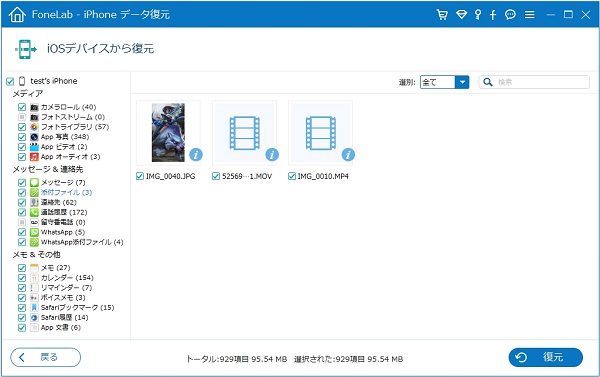
Task: Select ボイスメモ (3) category
Action: 63,297
